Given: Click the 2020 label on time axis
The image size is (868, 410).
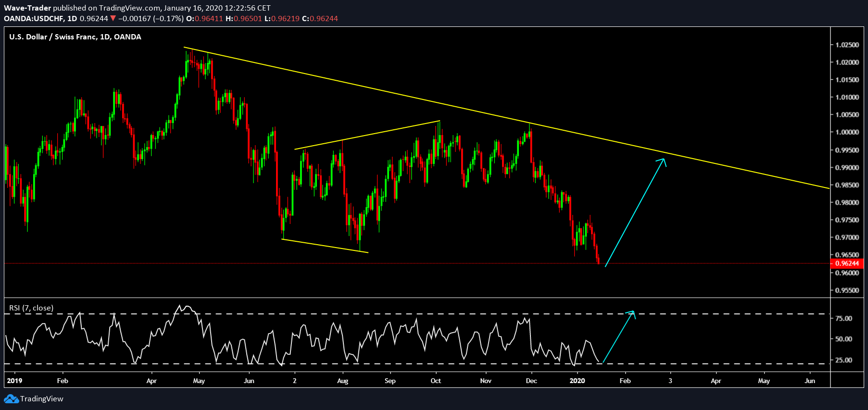Looking at the screenshot, I should tap(577, 381).
